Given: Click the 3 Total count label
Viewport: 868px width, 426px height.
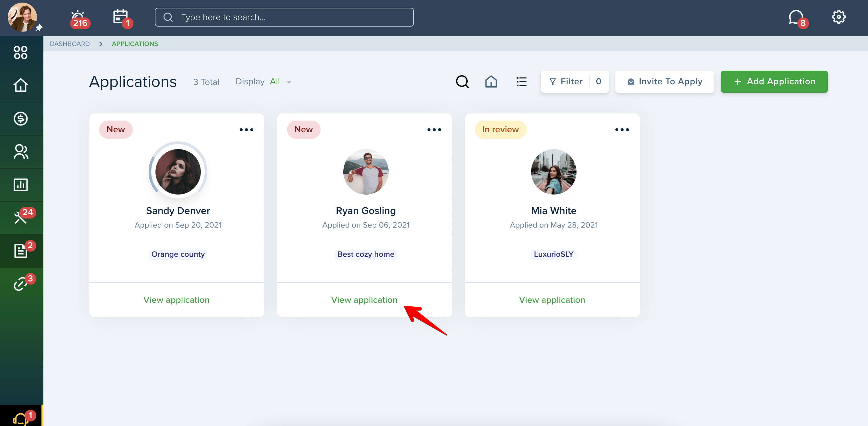Looking at the screenshot, I should tap(206, 82).
